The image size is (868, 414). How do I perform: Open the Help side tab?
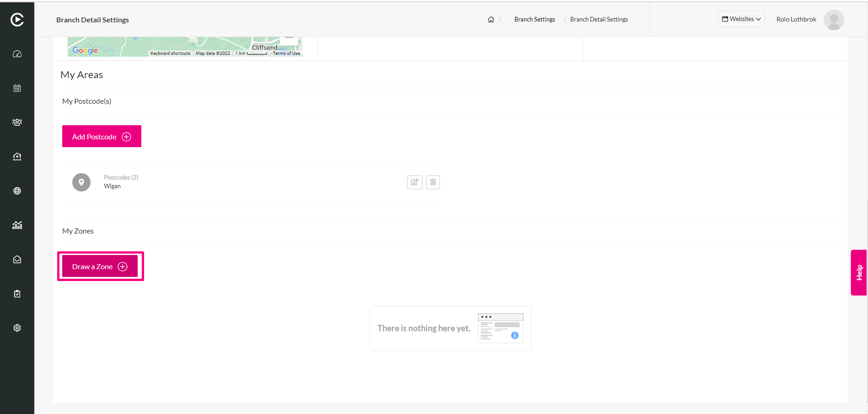[859, 273]
